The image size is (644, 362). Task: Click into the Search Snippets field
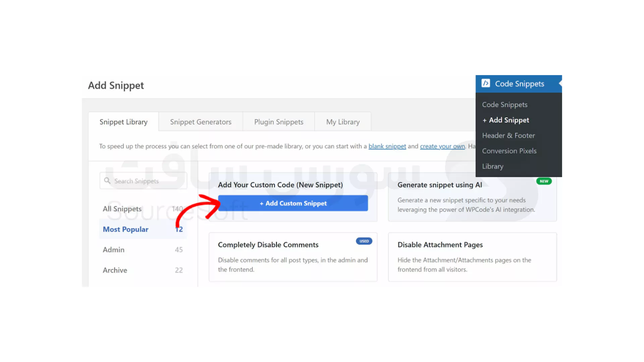coord(148,181)
